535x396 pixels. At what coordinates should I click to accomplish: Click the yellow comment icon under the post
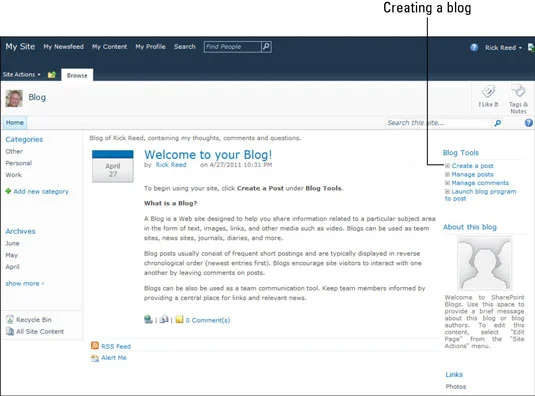pyautogui.click(x=179, y=320)
